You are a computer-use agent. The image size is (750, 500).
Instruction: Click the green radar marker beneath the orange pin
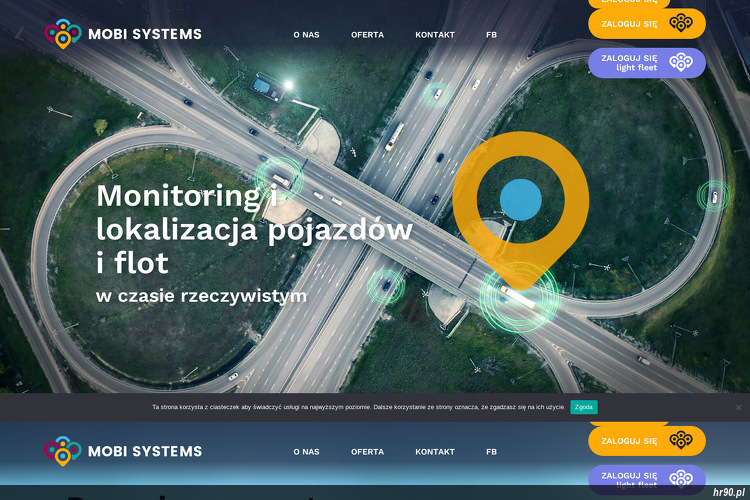[x=518, y=294]
